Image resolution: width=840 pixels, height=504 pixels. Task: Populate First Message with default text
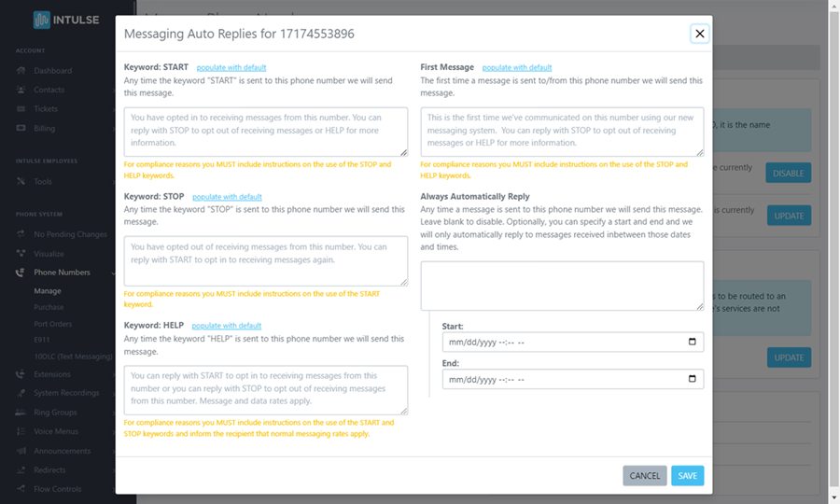pyautogui.click(x=516, y=68)
